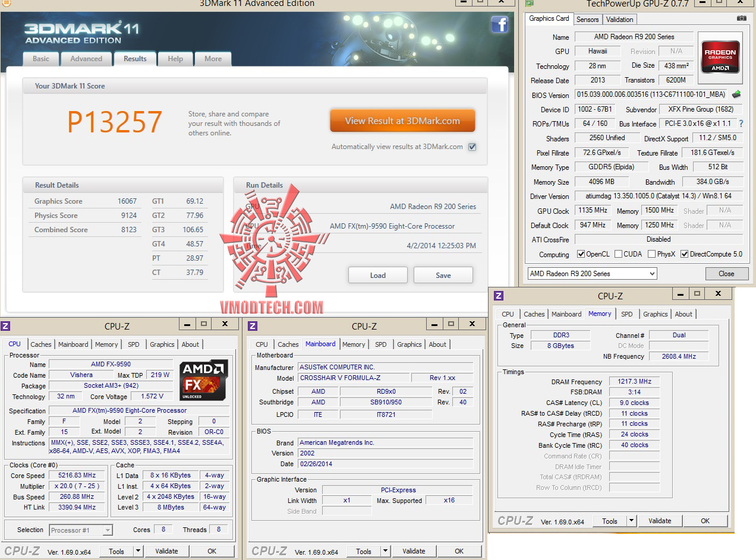The height and width of the screenshot is (560, 756).
Task: Click the Radeon Graphics logo in GPU-Z
Action: click(720, 57)
